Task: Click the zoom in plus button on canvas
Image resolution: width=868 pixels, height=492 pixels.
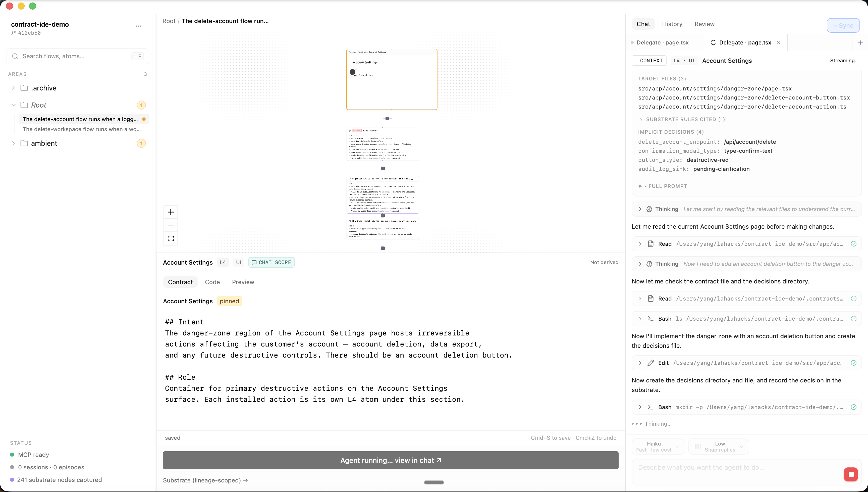Action: pyautogui.click(x=171, y=212)
